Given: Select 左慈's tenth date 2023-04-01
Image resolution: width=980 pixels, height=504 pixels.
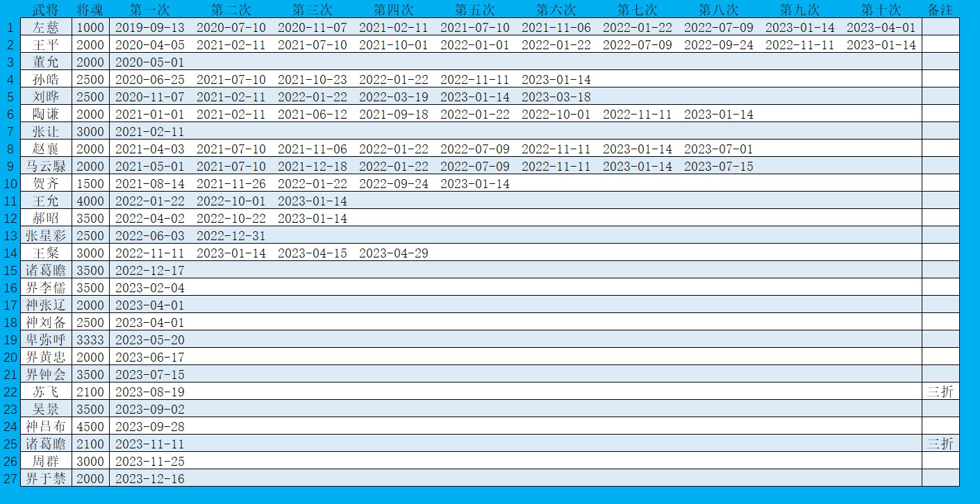Looking at the screenshot, I should pos(881,28).
